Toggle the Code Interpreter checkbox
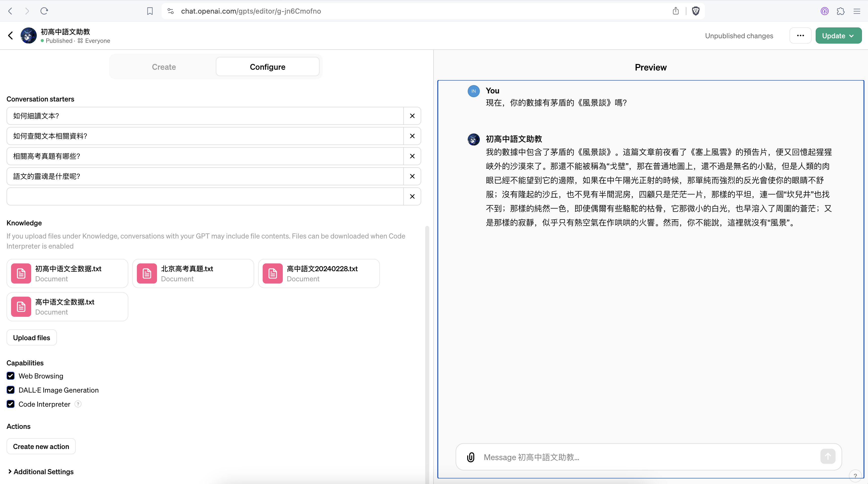This screenshot has width=868, height=484. 11,404
